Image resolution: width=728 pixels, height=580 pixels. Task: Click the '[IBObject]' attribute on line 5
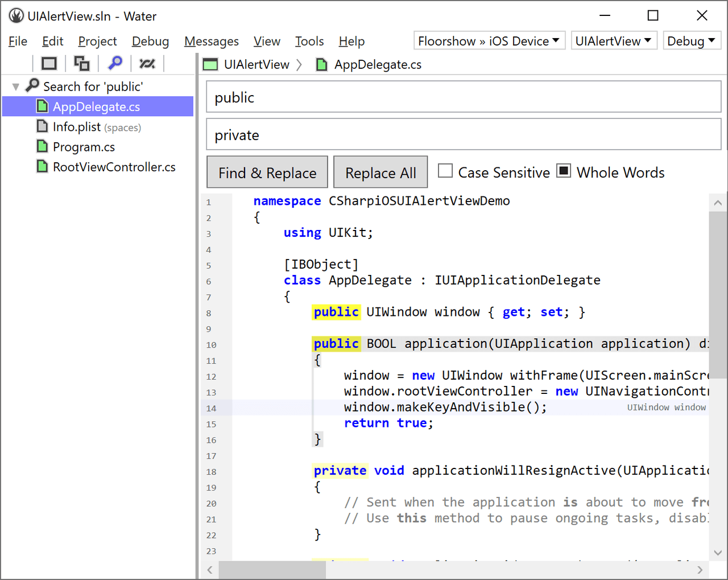321,265
